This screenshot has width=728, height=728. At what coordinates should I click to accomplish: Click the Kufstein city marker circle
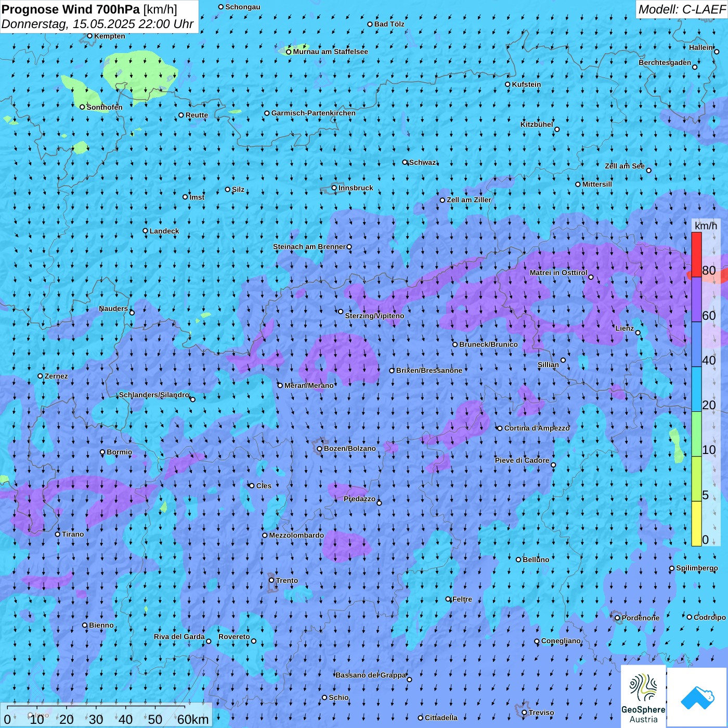pos(508,84)
